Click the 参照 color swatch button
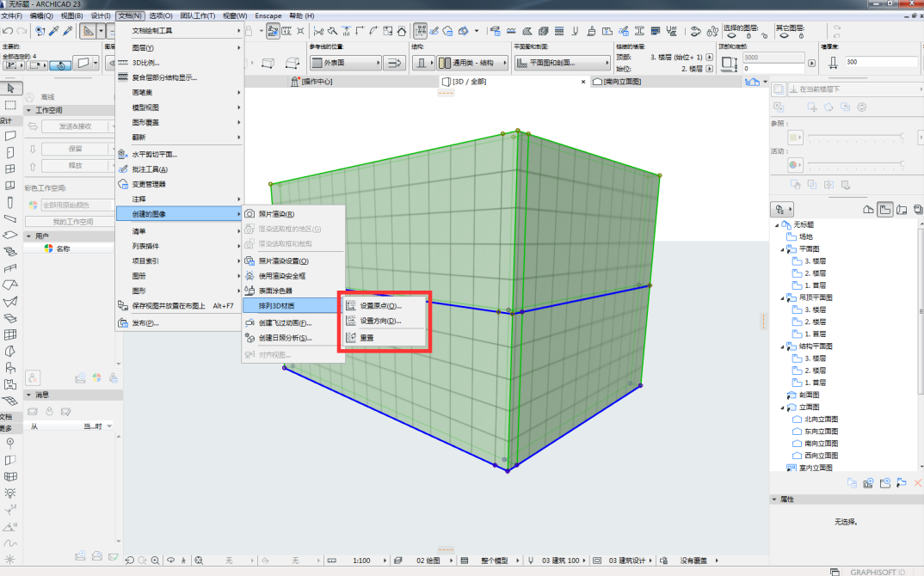The width and height of the screenshot is (924, 576). click(x=795, y=138)
